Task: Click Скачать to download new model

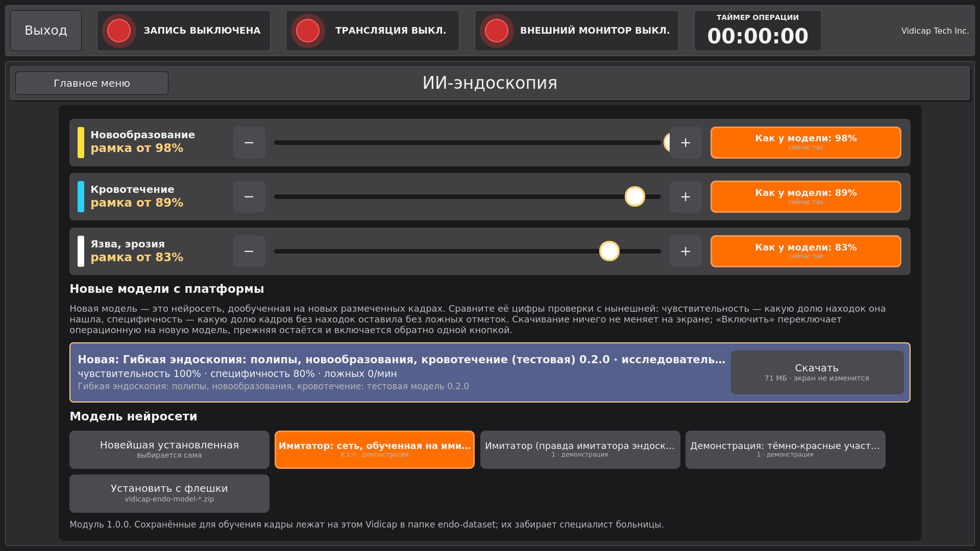Action: (817, 372)
